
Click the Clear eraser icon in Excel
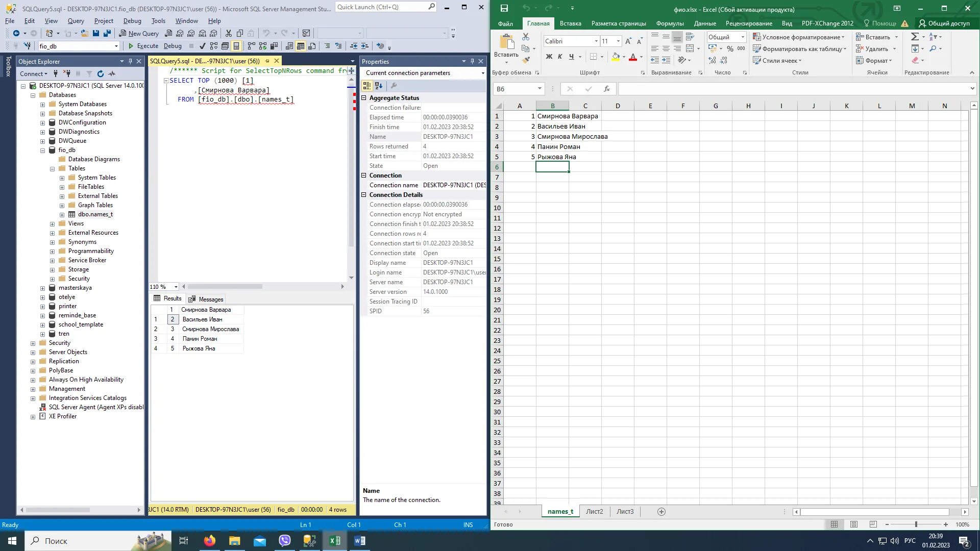click(915, 60)
